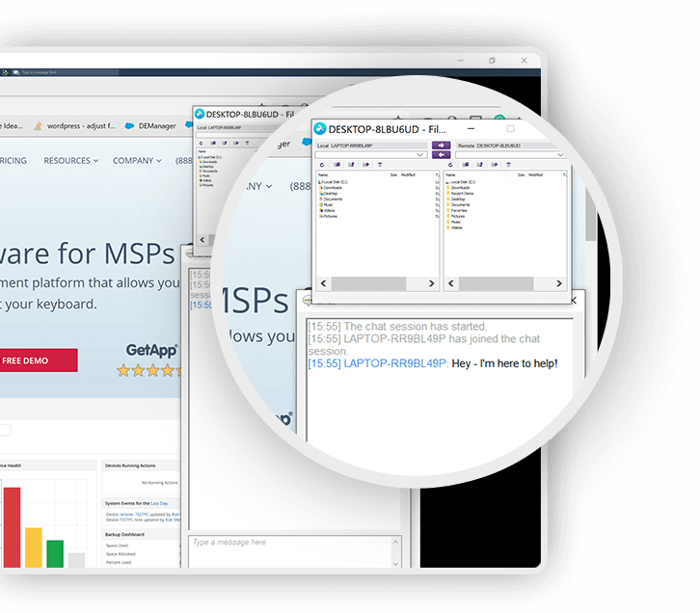Select the Favorites folder in Remote pane

[460, 210]
